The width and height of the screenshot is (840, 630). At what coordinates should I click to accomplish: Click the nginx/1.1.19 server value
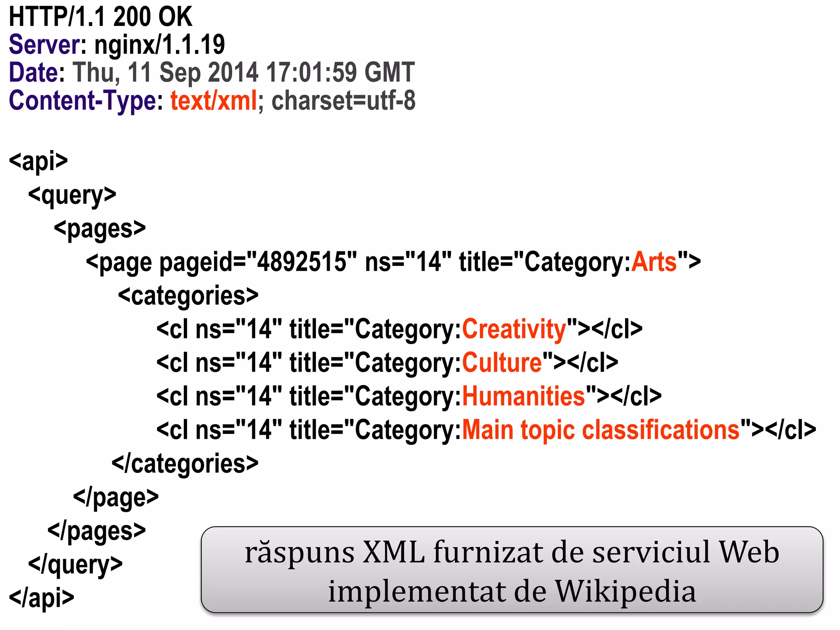click(160, 45)
